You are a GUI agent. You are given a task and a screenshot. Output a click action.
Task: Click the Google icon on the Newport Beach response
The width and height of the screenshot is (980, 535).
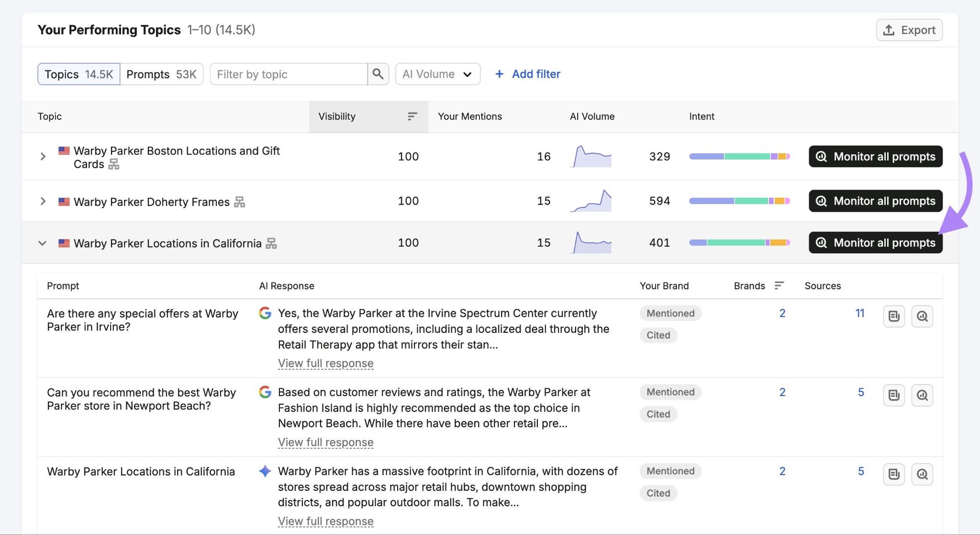click(x=265, y=392)
